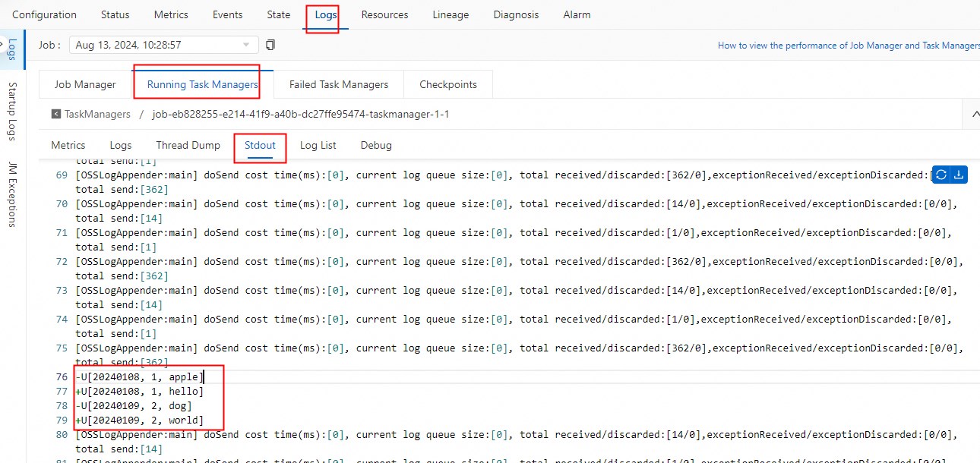Refresh the stdout log view
This screenshot has width=980, height=463.
940,175
